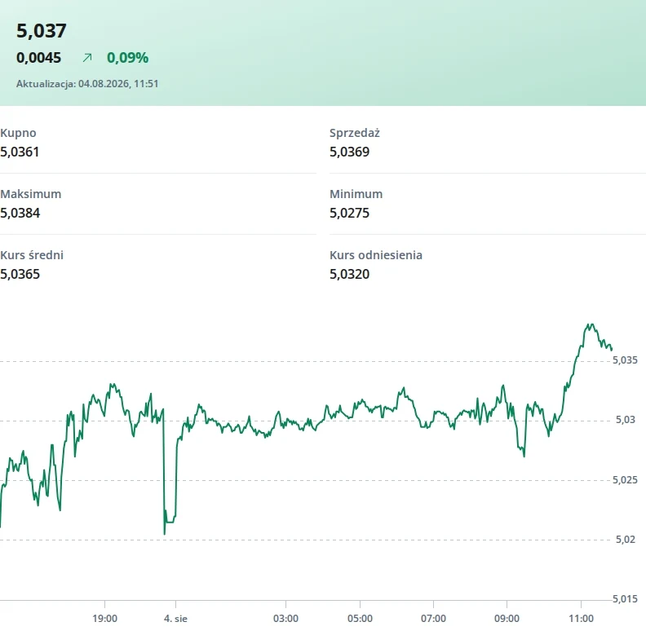Click the Kupno label

pyautogui.click(x=18, y=133)
